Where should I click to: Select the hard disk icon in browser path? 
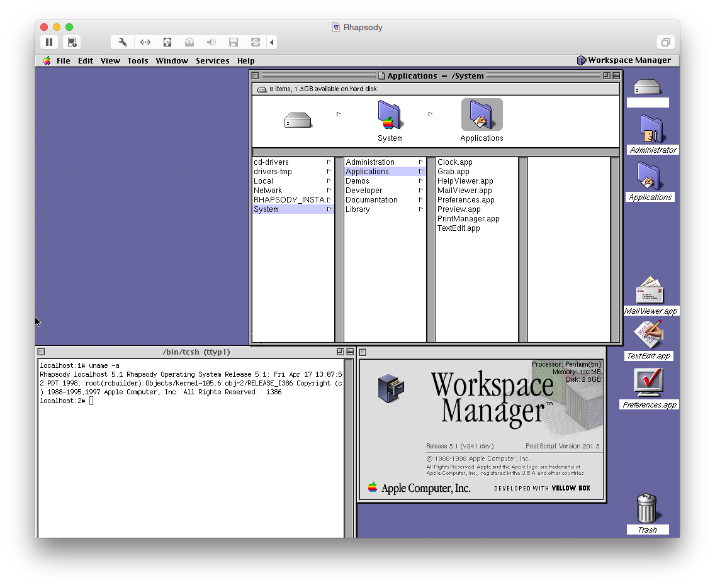click(x=298, y=120)
